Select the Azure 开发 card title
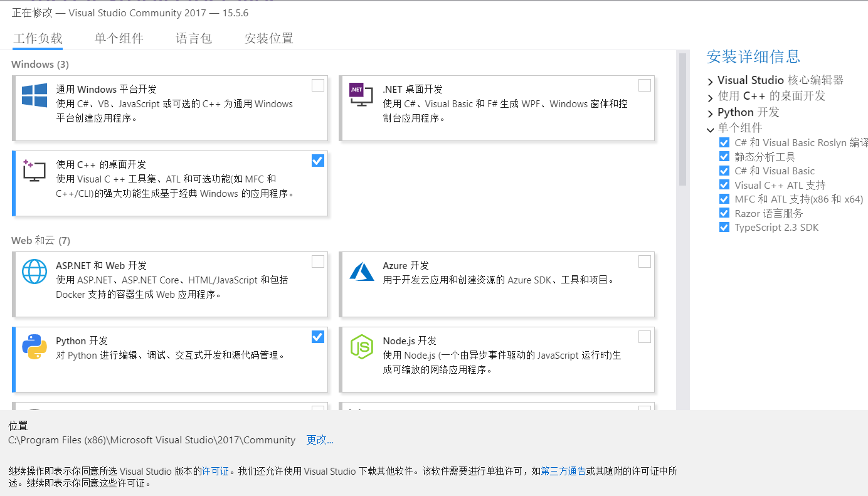The image size is (868, 496). [x=406, y=265]
